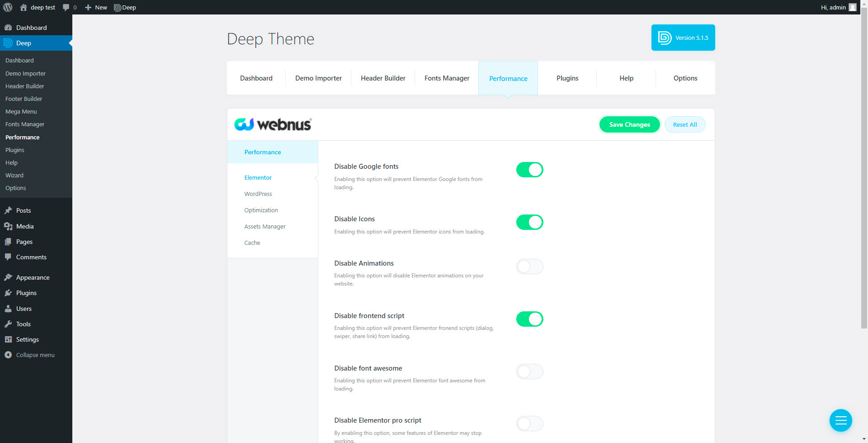
Task: Click the Performance section header
Action: point(273,152)
